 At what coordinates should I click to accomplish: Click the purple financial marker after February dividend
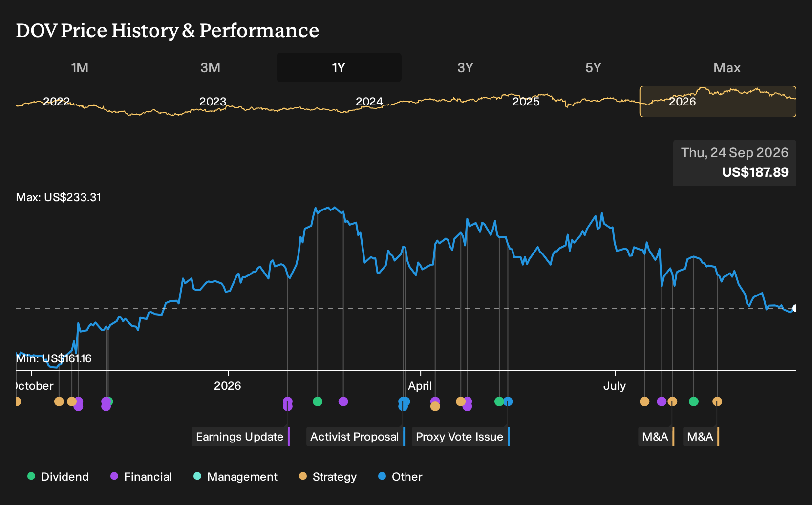[343, 401]
